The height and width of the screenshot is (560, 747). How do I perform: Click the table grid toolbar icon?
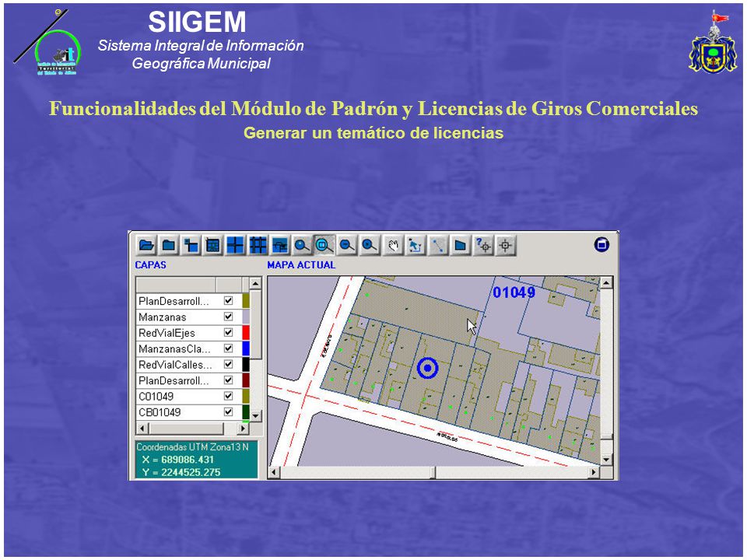tap(213, 246)
